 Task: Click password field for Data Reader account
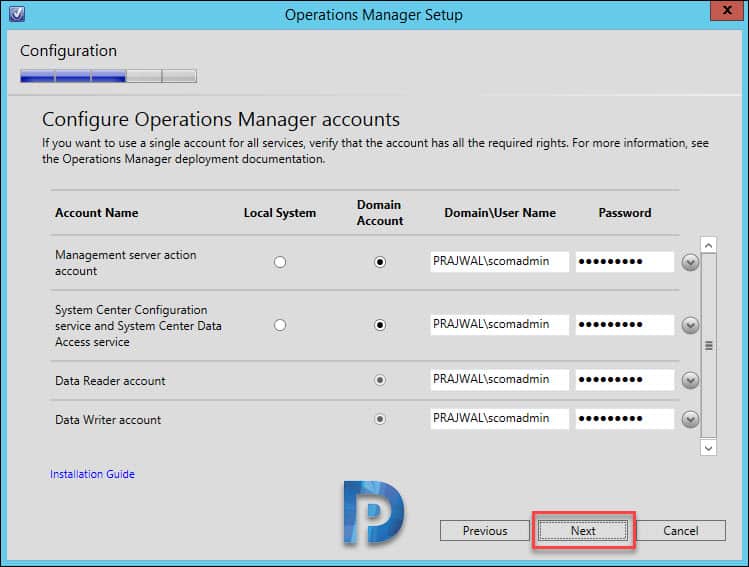tap(625, 380)
